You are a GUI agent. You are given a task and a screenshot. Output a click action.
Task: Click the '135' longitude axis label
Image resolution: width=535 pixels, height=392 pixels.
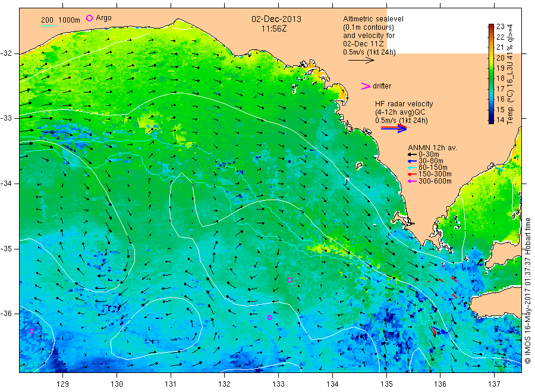click(x=386, y=384)
